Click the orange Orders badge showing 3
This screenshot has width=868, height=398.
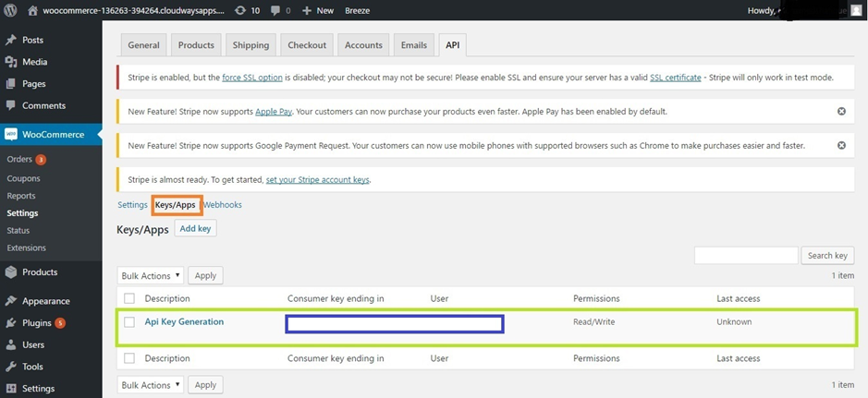click(x=41, y=160)
